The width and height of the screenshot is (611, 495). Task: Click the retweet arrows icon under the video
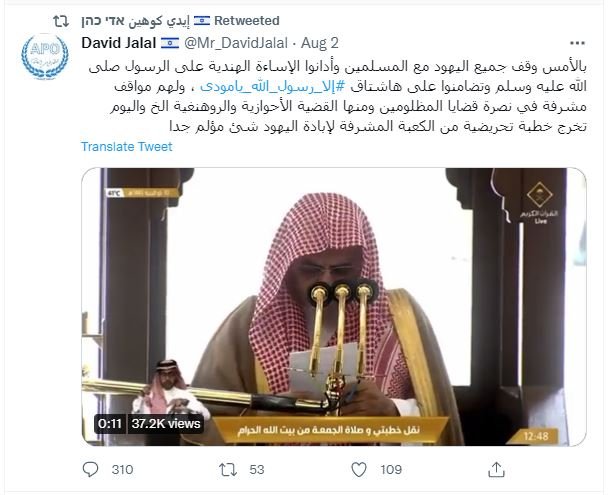click(x=228, y=469)
